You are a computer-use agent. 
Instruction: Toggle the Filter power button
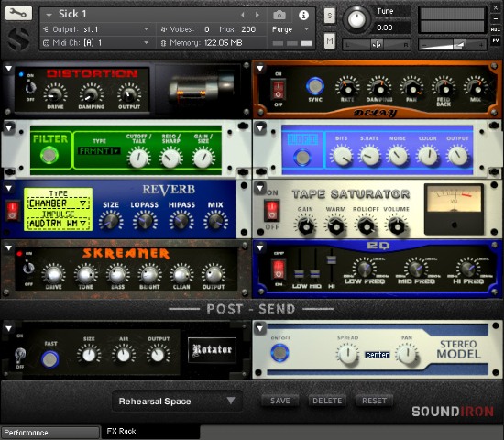click(49, 155)
